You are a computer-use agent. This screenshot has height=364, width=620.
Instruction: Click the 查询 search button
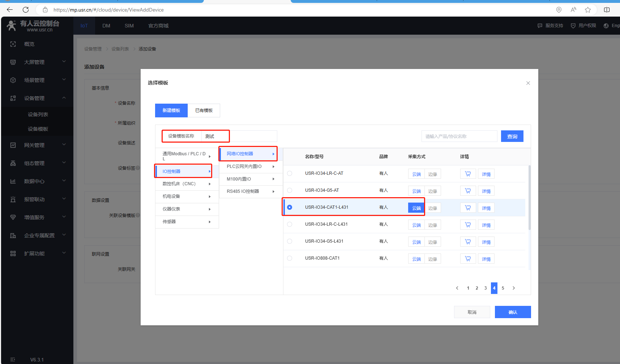[512, 136]
